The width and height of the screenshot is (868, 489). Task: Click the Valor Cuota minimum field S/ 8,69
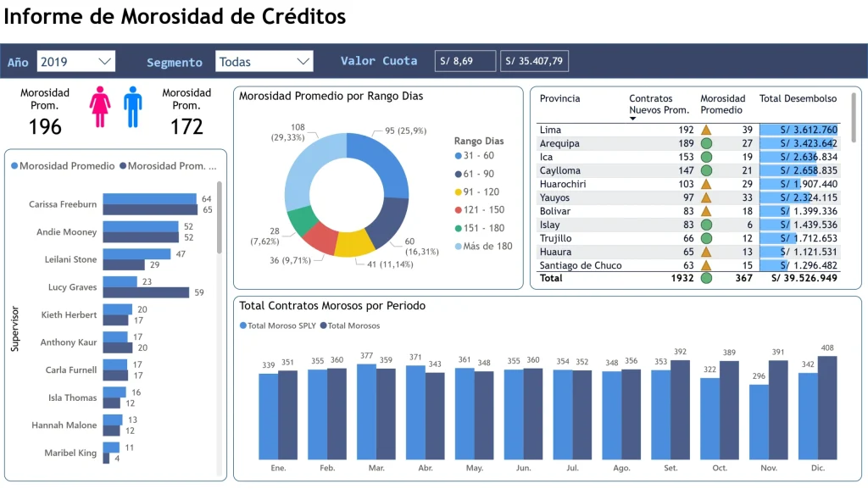pyautogui.click(x=465, y=61)
